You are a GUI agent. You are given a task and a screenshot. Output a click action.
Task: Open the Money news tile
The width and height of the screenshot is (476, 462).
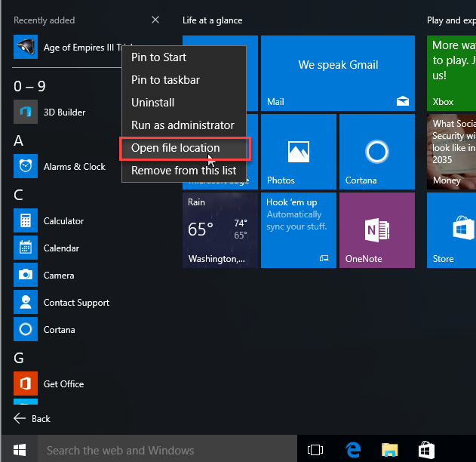[x=451, y=152]
